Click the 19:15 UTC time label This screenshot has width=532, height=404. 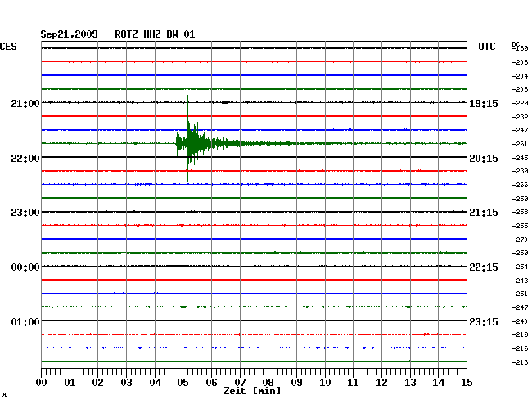[x=484, y=103]
